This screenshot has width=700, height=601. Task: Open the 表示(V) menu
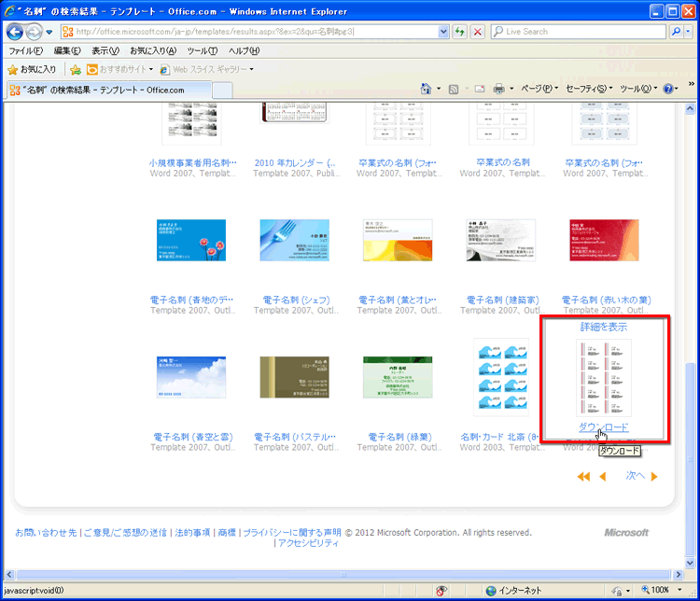point(105,51)
